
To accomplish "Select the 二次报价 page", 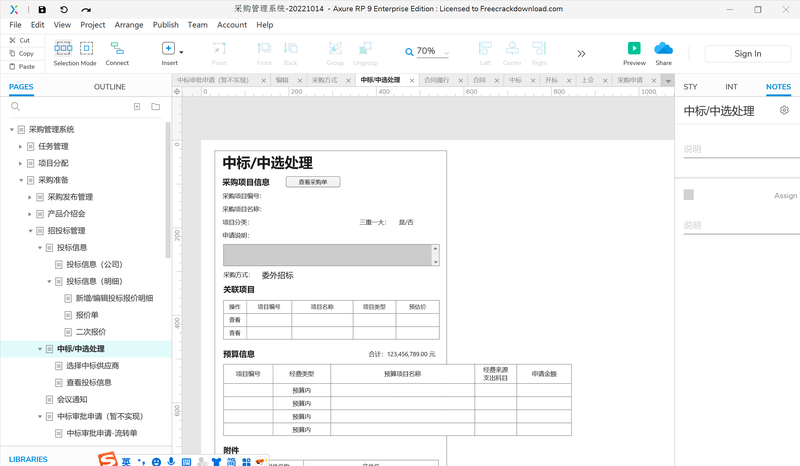I will tap(90, 332).
